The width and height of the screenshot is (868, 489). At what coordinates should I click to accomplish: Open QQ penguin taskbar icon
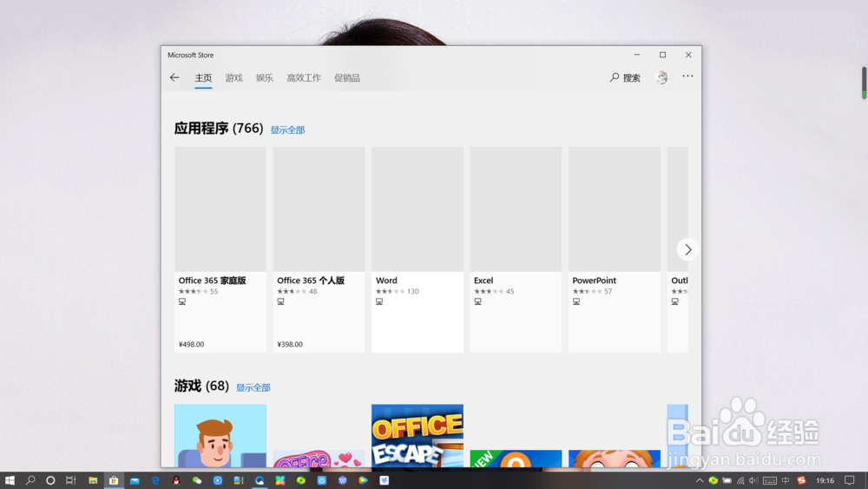pyautogui.click(x=176, y=480)
